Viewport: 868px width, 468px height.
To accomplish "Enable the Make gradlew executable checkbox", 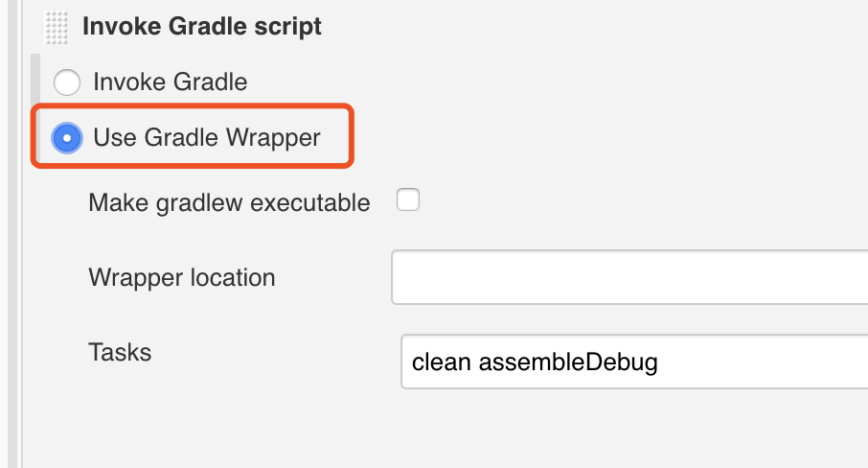I will [x=408, y=199].
